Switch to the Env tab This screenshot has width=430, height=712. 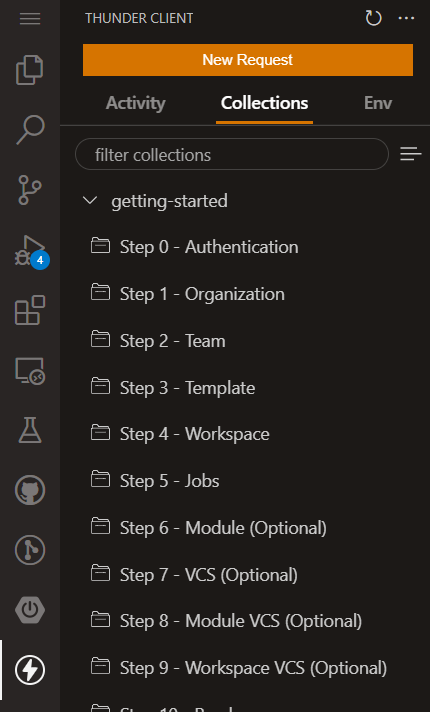(378, 103)
